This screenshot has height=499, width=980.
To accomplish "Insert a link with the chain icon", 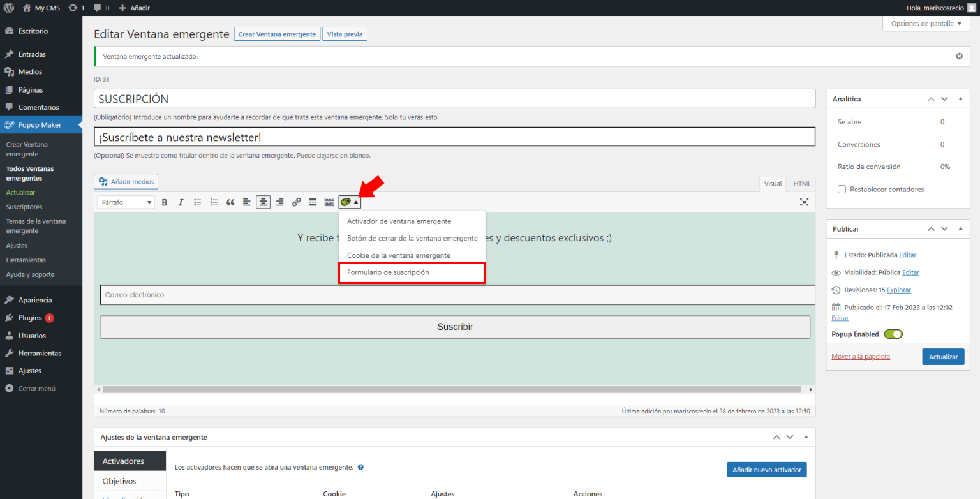I will pyautogui.click(x=296, y=202).
